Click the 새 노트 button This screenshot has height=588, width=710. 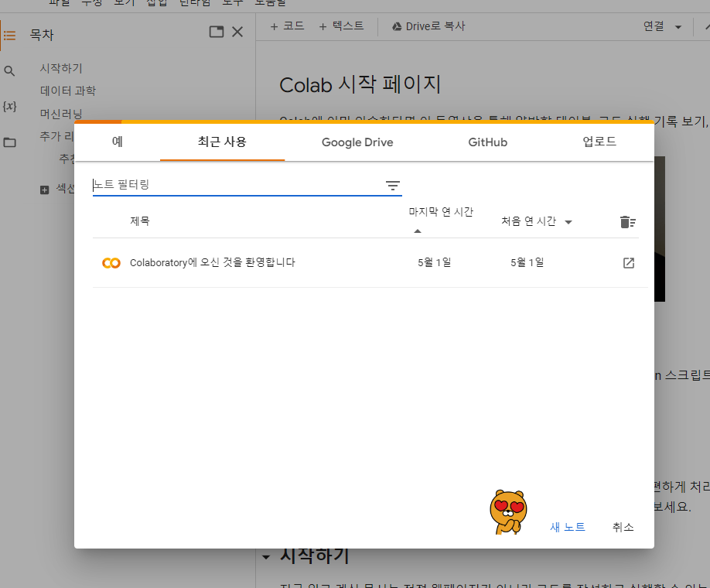568,528
